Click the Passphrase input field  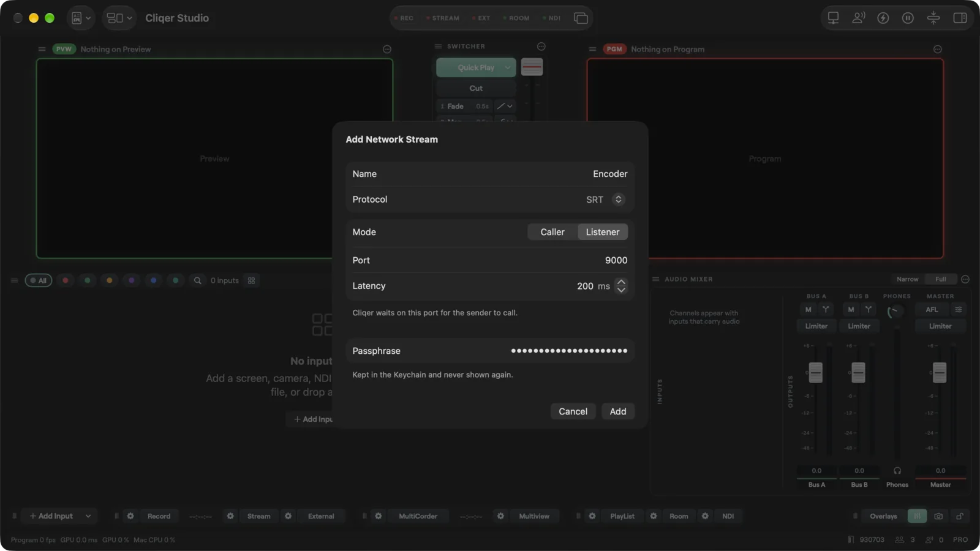coord(490,351)
